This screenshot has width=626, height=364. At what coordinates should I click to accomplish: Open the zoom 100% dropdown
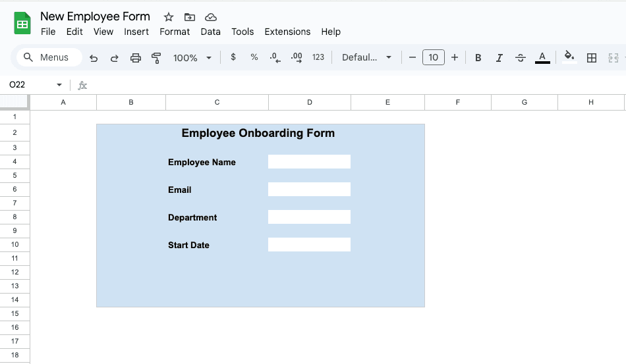[x=192, y=58]
